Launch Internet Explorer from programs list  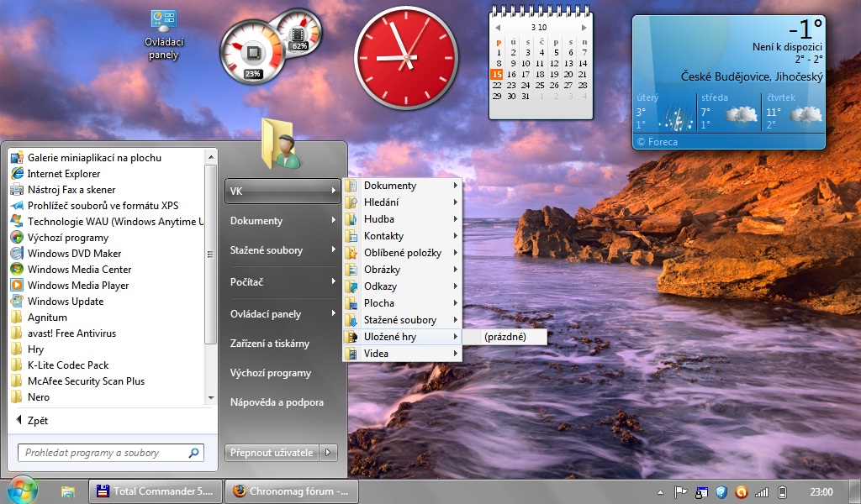(64, 174)
